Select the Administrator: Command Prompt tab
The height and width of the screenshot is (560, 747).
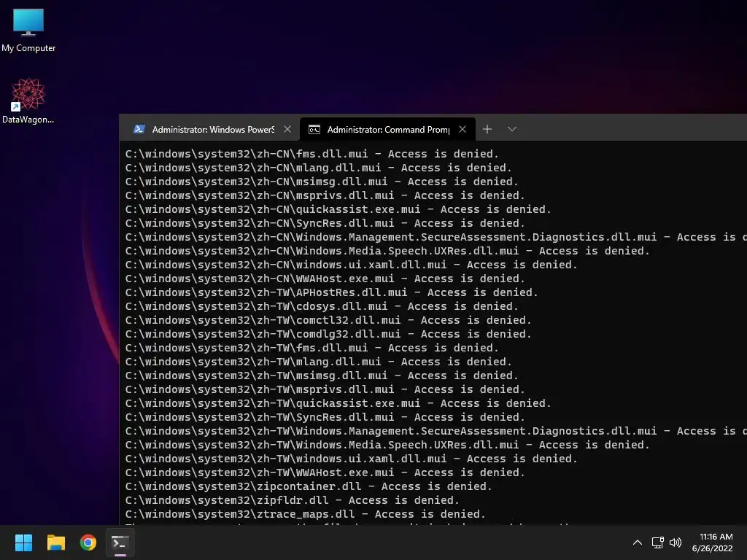(x=388, y=130)
